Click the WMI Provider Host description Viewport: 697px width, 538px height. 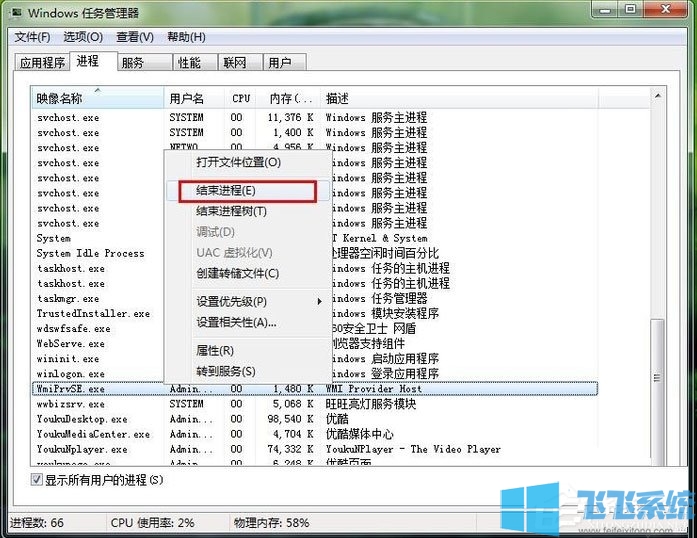tap(374, 389)
